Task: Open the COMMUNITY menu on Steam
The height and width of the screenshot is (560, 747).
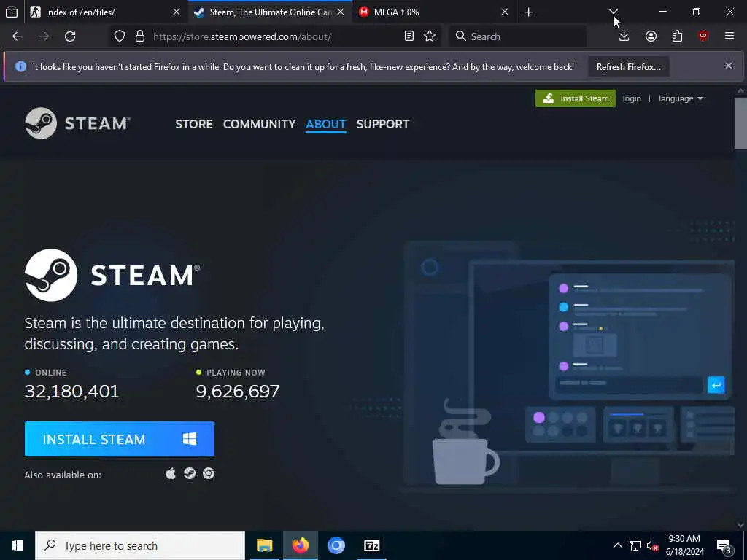Action: [259, 124]
